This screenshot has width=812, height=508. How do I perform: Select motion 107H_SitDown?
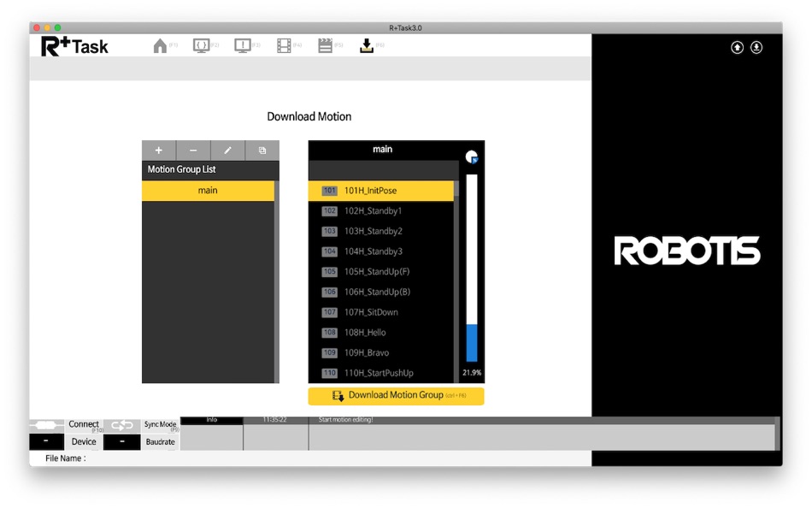[x=381, y=312]
